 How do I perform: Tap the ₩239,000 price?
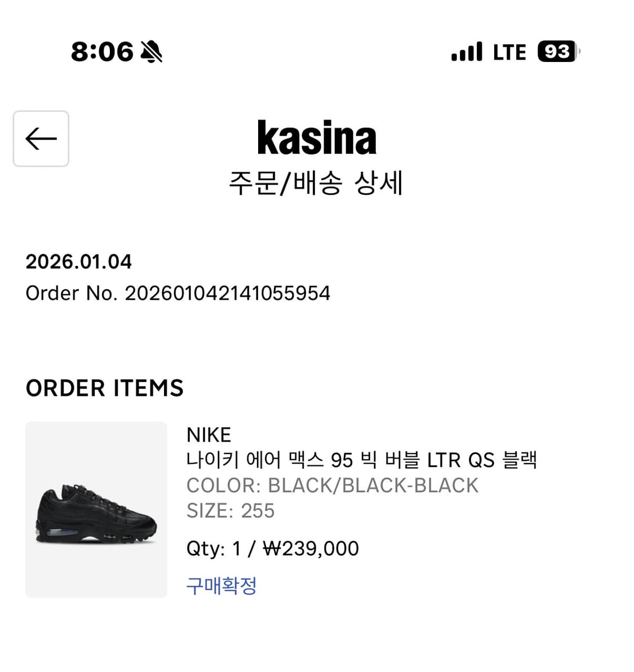point(311,548)
